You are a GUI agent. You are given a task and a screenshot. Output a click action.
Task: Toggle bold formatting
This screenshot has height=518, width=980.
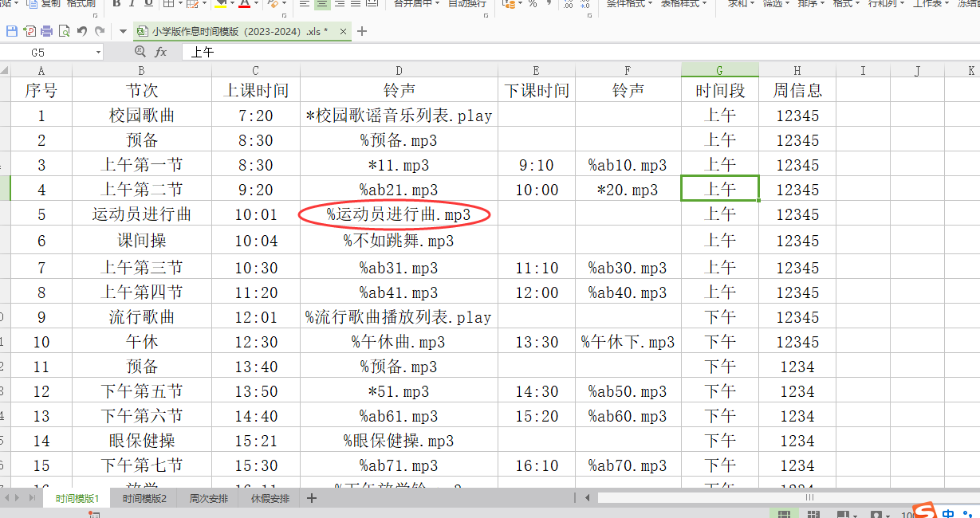click(116, 4)
